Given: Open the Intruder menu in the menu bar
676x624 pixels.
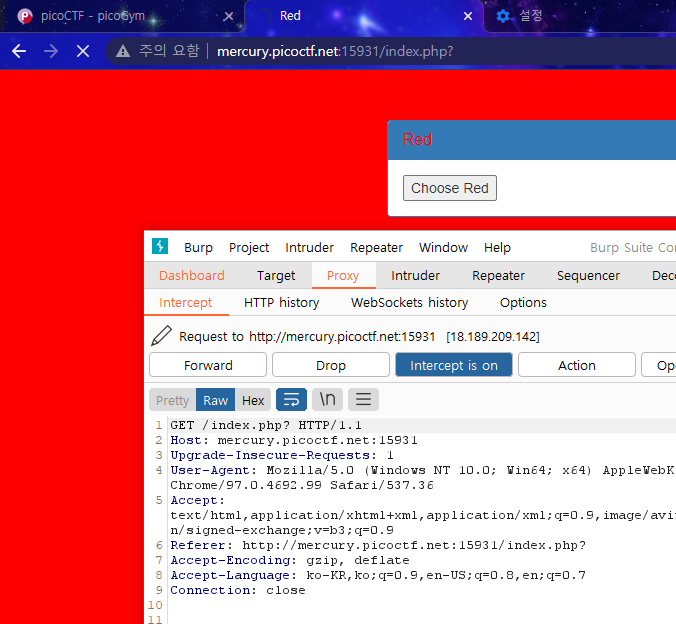Looking at the screenshot, I should pyautogui.click(x=309, y=248).
